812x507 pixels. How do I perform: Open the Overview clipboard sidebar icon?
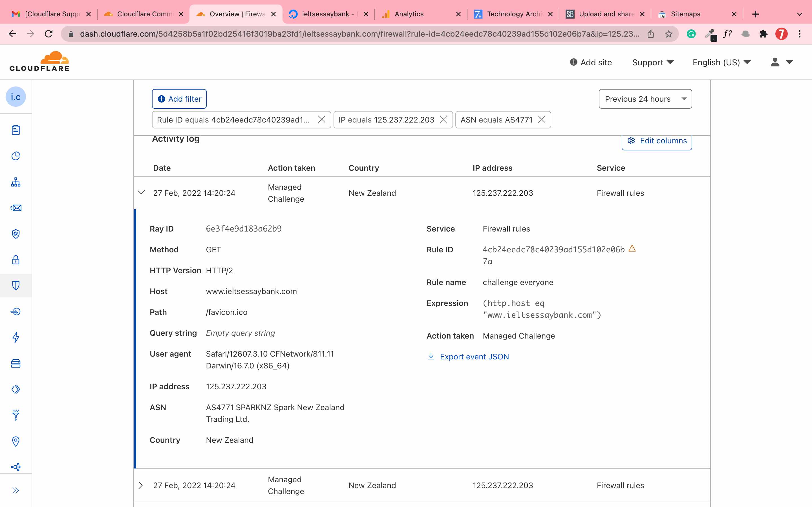pos(16,130)
